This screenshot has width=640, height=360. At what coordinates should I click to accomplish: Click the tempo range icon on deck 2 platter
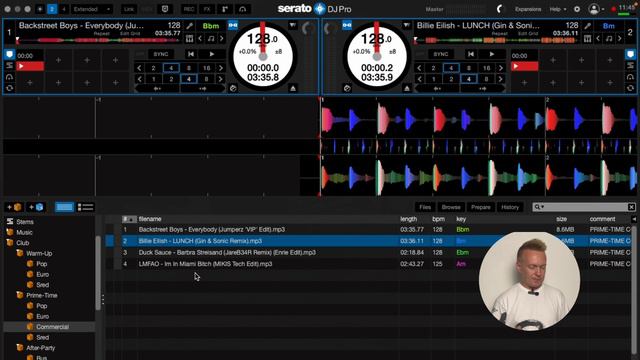[x=392, y=52]
